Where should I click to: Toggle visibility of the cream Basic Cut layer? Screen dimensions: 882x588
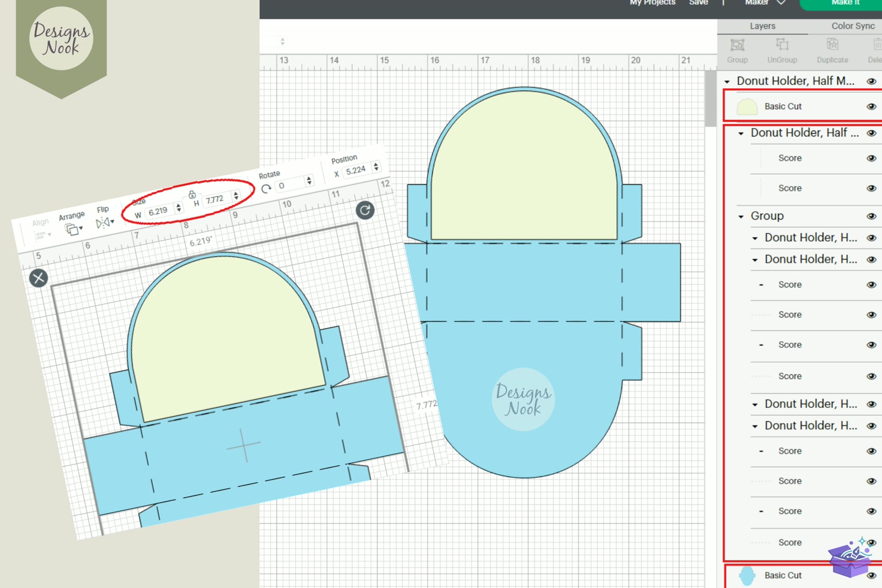[x=871, y=106]
